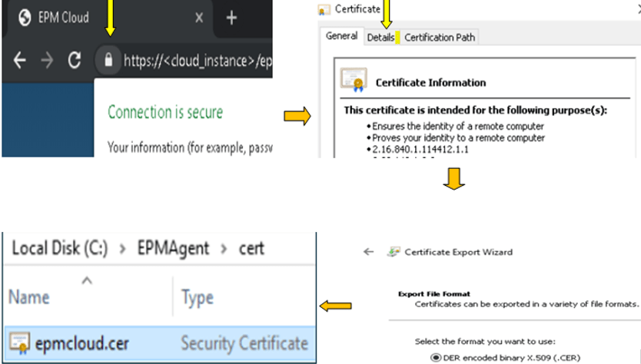Screen dimensions: 641x364
Task: Sort files by the Type column header
Action: click(x=198, y=298)
